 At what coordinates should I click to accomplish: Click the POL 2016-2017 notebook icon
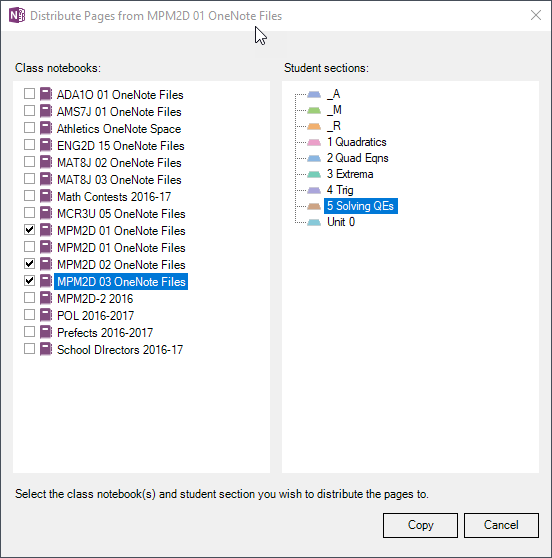tap(46, 315)
